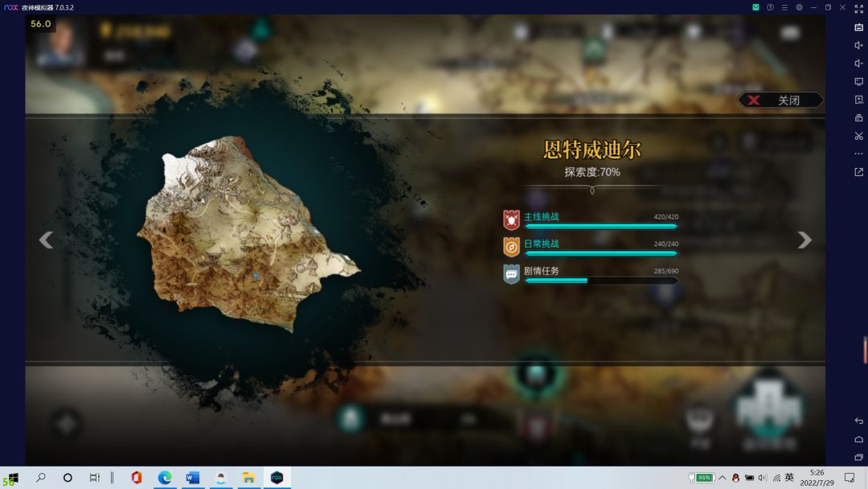Click the Nox sidebar APK install icon
Screen dimensions: 868x489
pos(858,100)
